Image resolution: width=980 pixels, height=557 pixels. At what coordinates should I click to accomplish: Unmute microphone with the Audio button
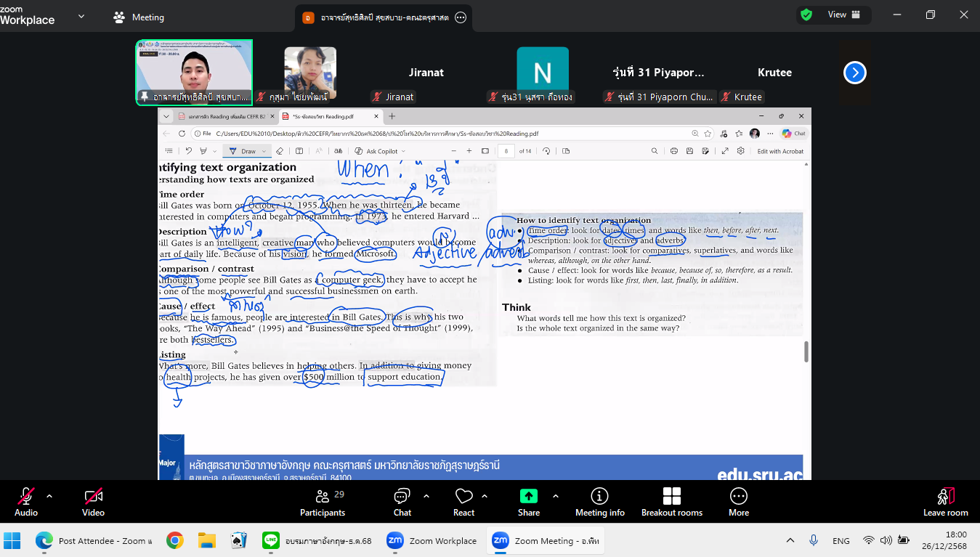[x=26, y=503]
